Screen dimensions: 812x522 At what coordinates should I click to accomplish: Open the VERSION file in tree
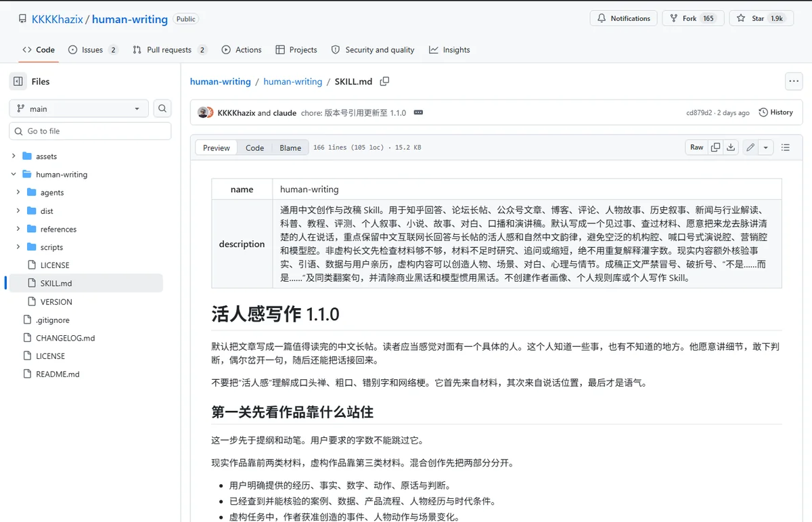56,302
